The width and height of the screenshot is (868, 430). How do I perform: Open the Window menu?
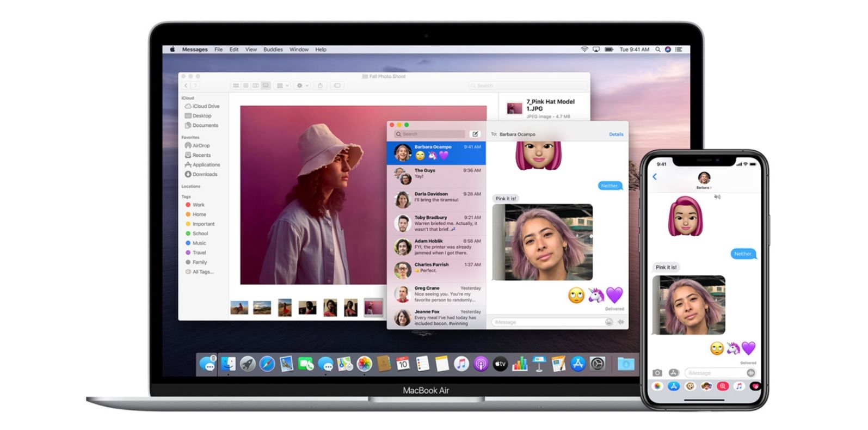(x=299, y=50)
